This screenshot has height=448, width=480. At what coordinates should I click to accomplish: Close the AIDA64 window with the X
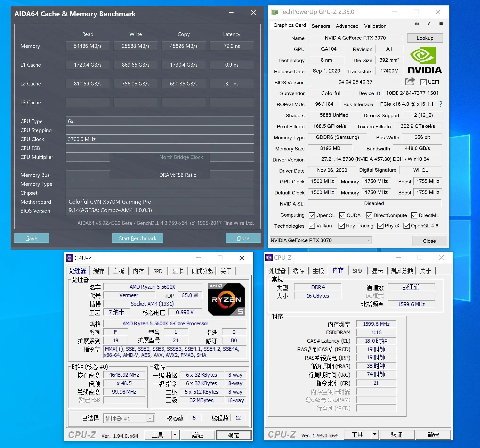click(253, 12)
